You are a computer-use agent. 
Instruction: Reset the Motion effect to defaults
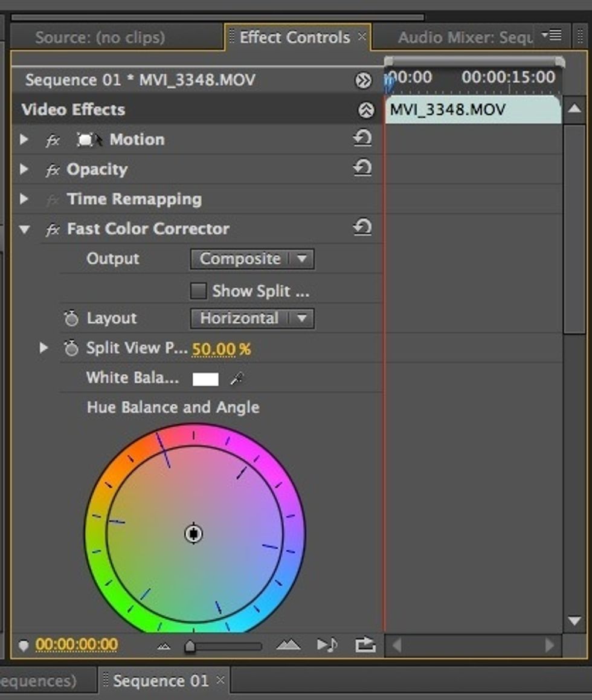(362, 140)
